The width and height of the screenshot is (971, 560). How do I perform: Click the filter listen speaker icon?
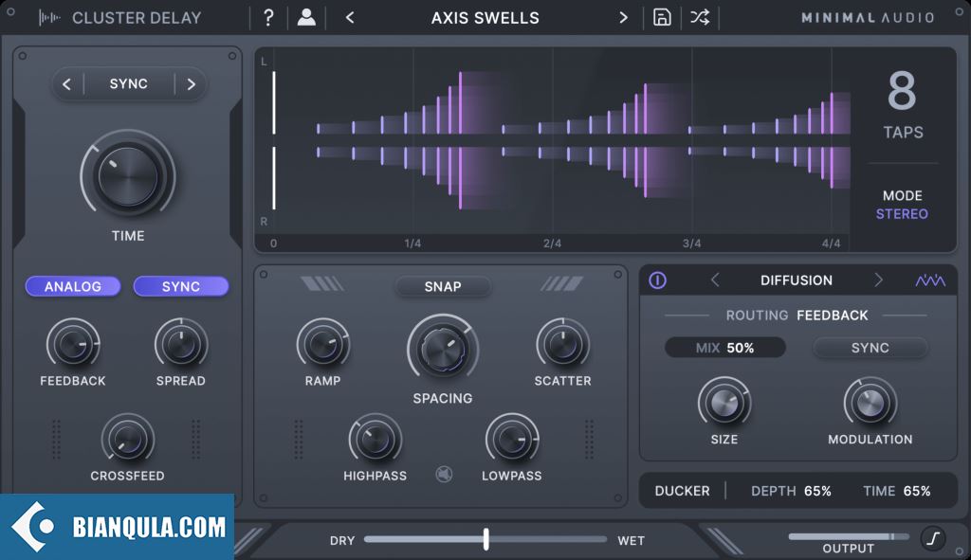444,475
